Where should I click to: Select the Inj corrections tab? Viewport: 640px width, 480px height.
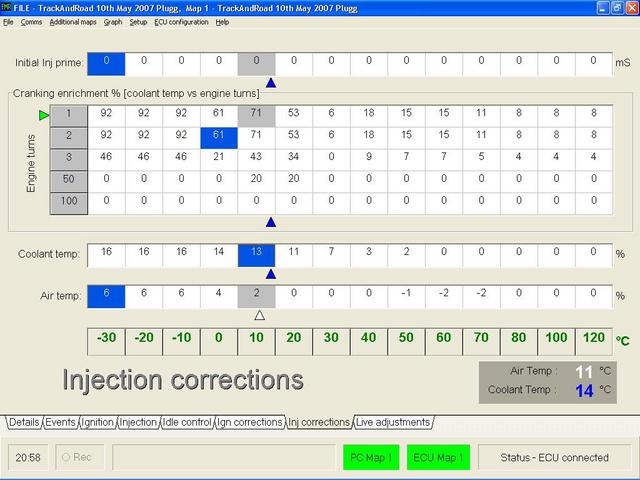pos(319,422)
